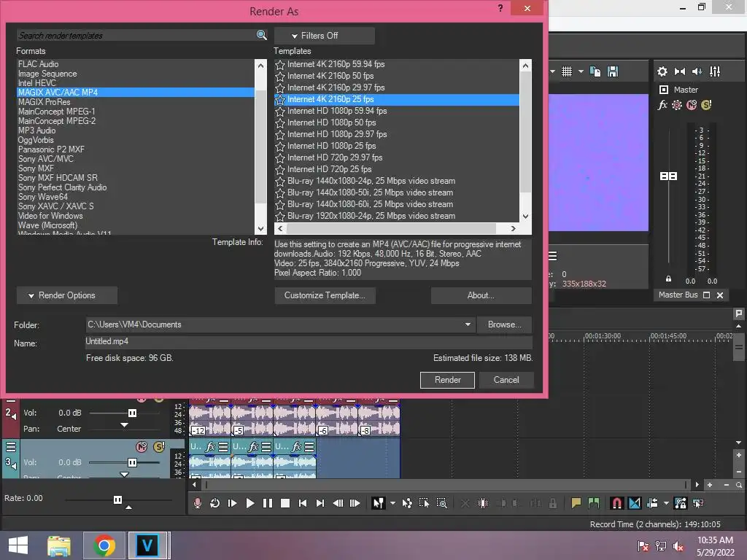Click the copy snapshot to clipboard icon
Viewport: 747px width, 560px height.
tap(595, 71)
